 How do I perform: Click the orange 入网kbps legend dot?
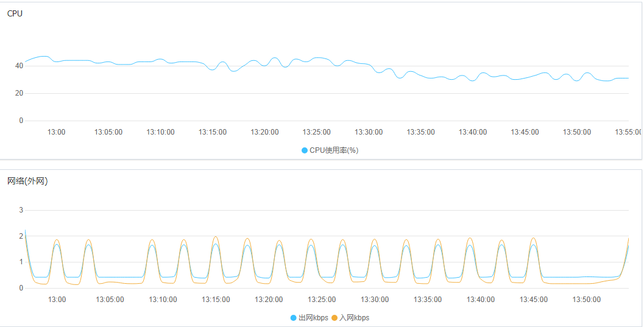334,318
